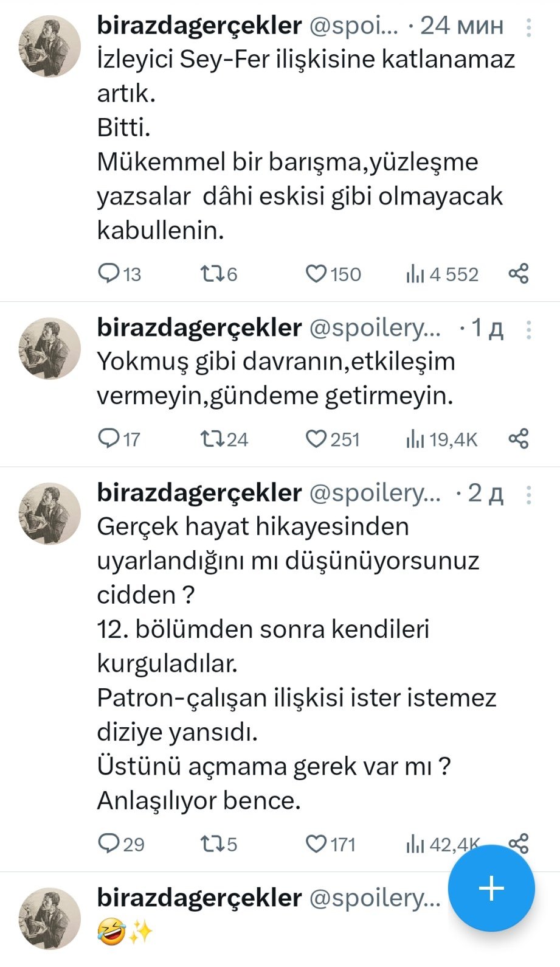This screenshot has width=560, height=967.
Task: Open more options for the 24 мин tweet
Action: click(528, 27)
